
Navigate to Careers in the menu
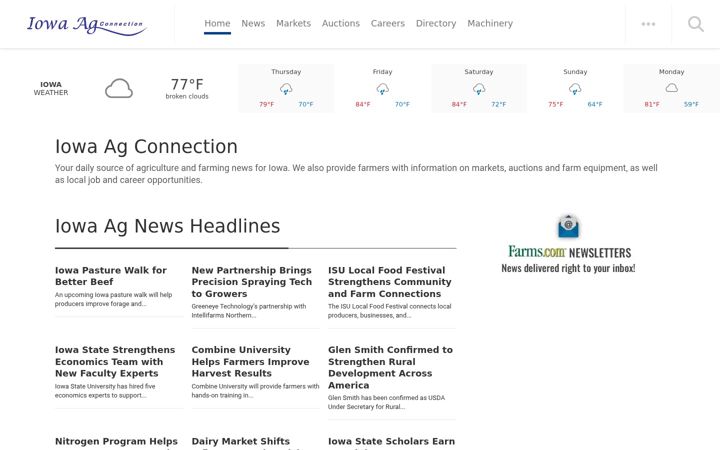(388, 23)
